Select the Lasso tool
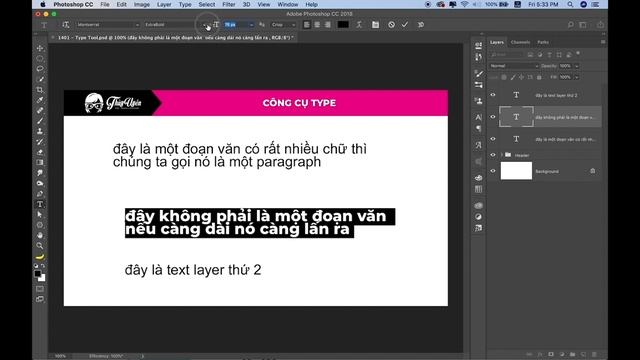Viewport: 640px width, 360px height. click(x=40, y=69)
